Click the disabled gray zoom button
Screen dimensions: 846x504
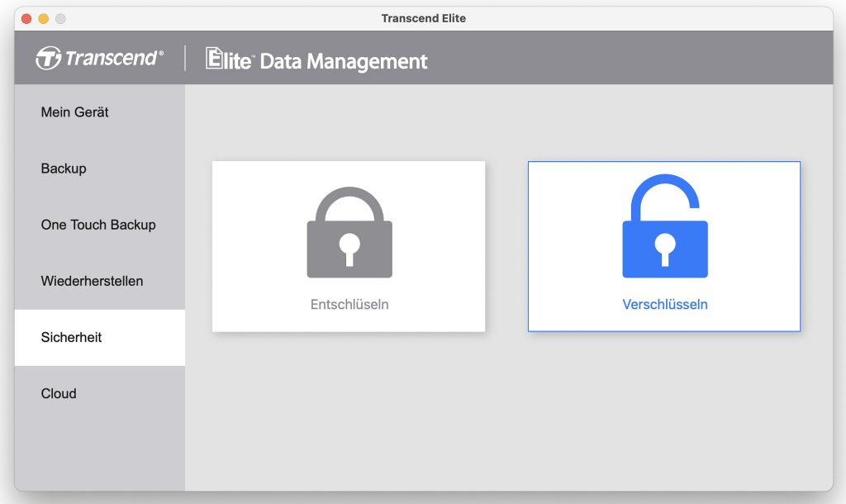point(61,19)
